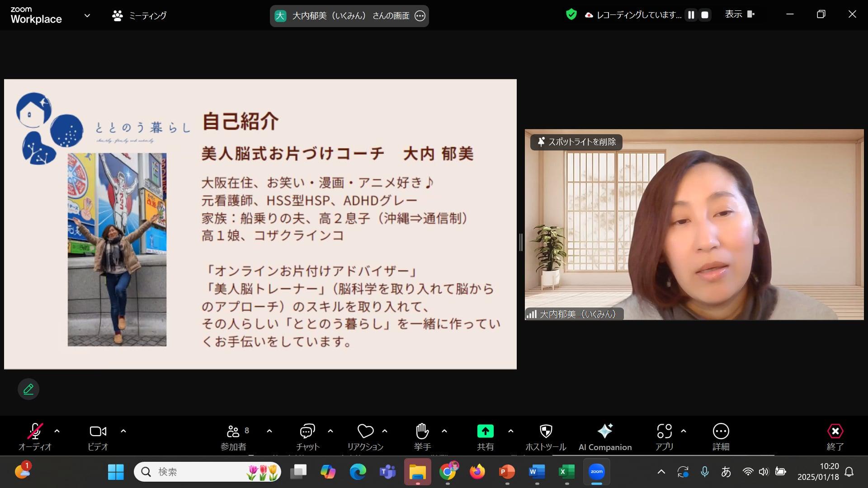
Task: Click the green annotation pencil icon
Action: coord(28,389)
